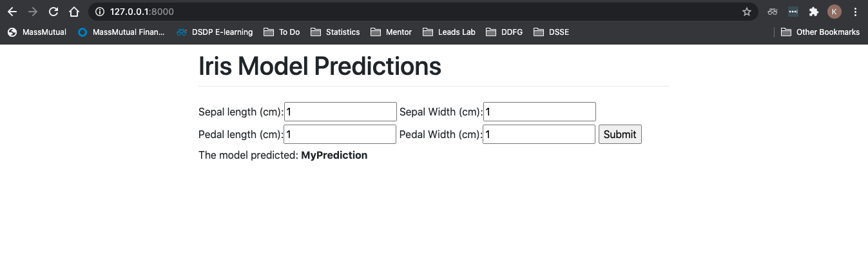Reload the page with the refresh icon

[53, 12]
